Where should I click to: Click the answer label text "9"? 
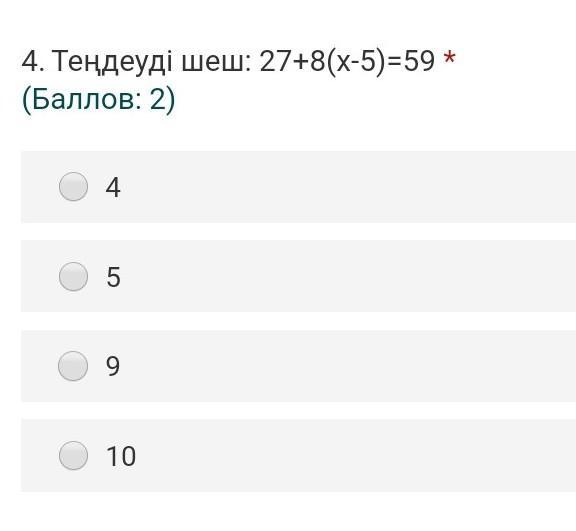pos(113,366)
